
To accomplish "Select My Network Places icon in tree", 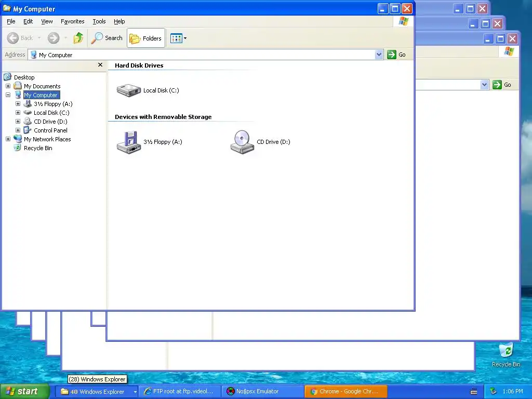I will [18, 139].
